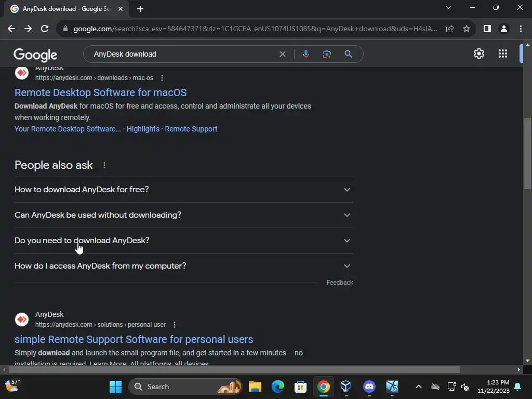Open the Windows Start menu
The image size is (532, 399).
[x=115, y=387]
